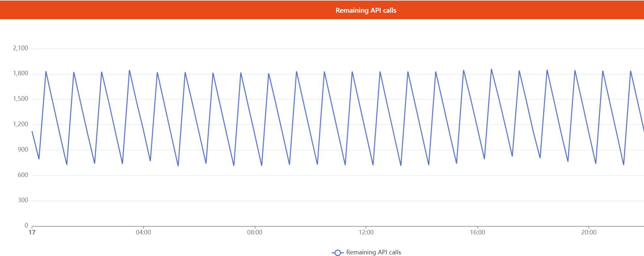Click the lowest trough just after 04:00

pos(178,166)
